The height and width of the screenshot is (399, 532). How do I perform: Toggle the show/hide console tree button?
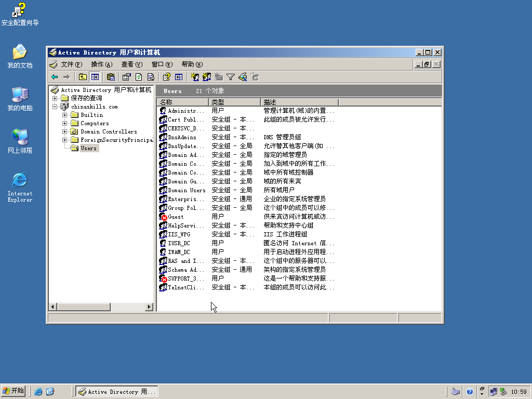pos(95,77)
